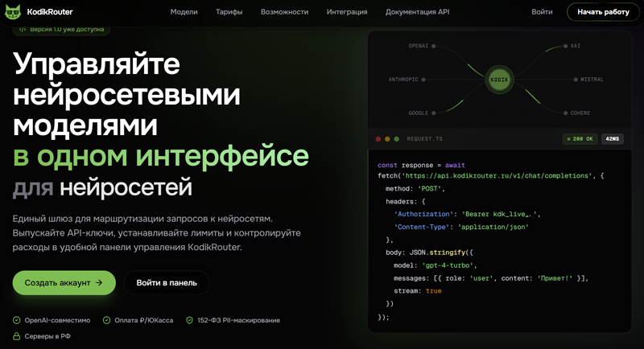Click the 'Bearer kdk_live…' value in code
This screenshot has width=644, height=349.
point(499,214)
